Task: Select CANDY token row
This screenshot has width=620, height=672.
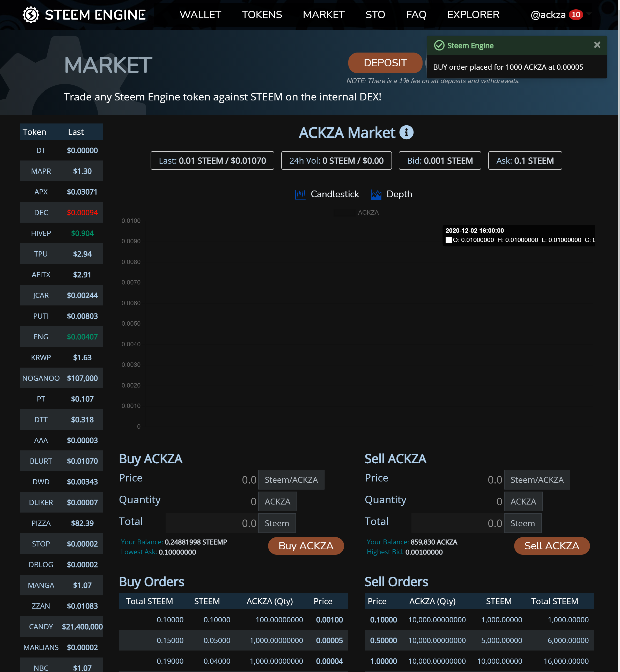Action: [x=61, y=627]
